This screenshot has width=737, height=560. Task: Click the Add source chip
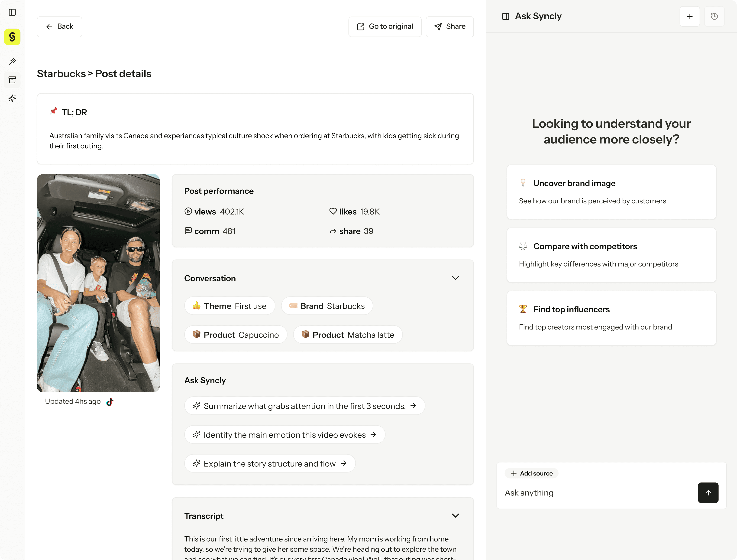point(531,473)
